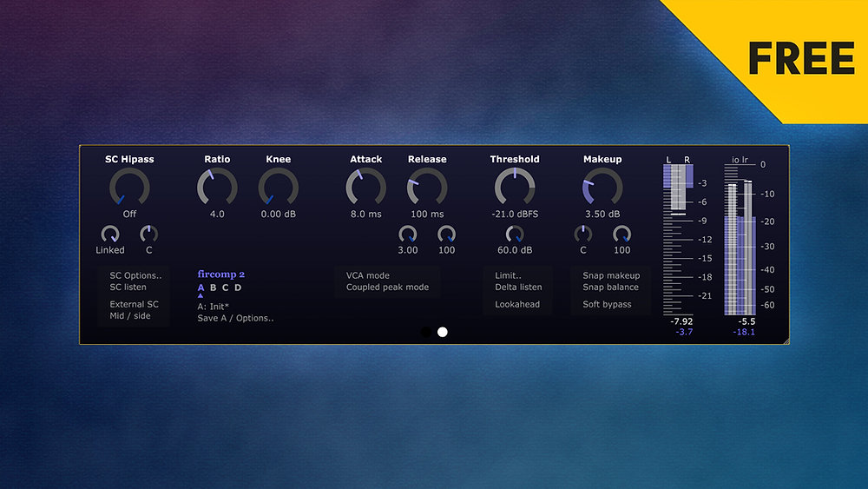868x489 pixels.
Task: Click Snap makeup
Action: [x=611, y=275]
